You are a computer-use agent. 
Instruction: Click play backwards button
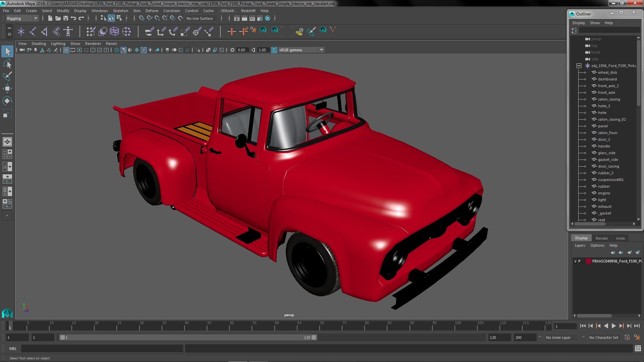(x=606, y=326)
